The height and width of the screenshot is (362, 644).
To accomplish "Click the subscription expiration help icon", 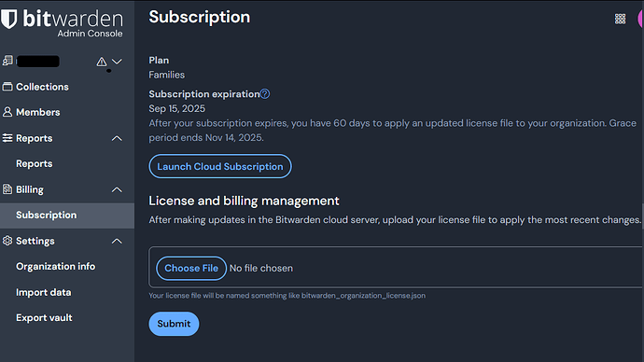I will coord(265,94).
